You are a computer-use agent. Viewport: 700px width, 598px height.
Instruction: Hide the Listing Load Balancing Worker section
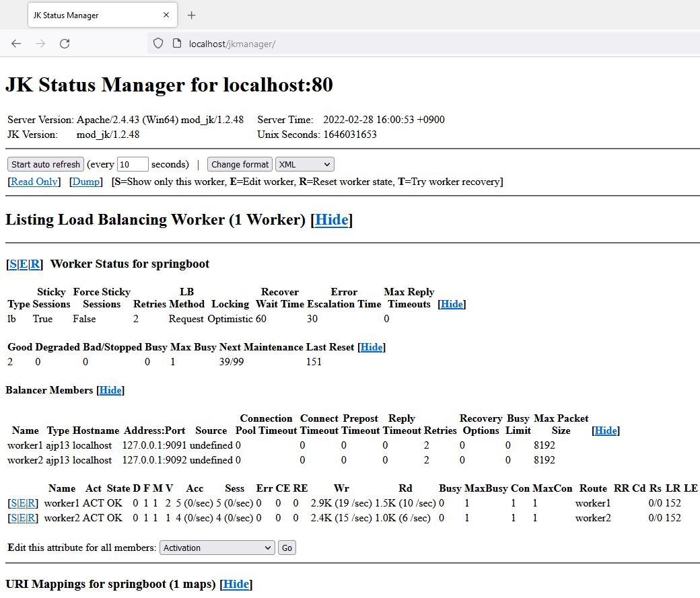[x=332, y=219]
